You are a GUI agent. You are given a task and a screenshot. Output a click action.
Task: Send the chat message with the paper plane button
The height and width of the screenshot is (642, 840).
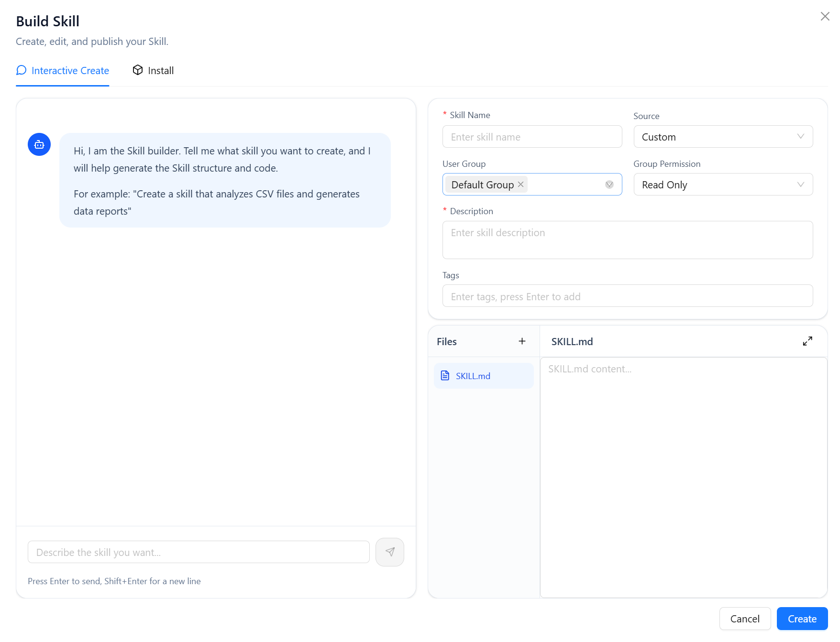tap(390, 552)
